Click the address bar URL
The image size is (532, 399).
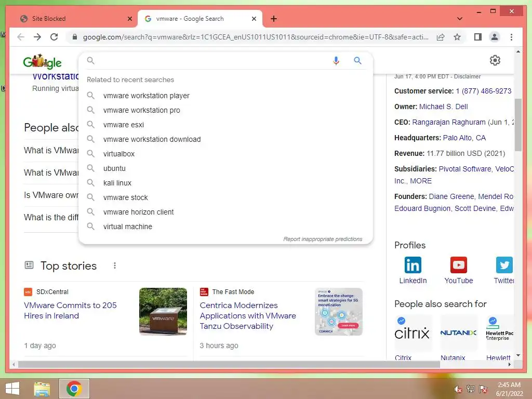(x=256, y=37)
